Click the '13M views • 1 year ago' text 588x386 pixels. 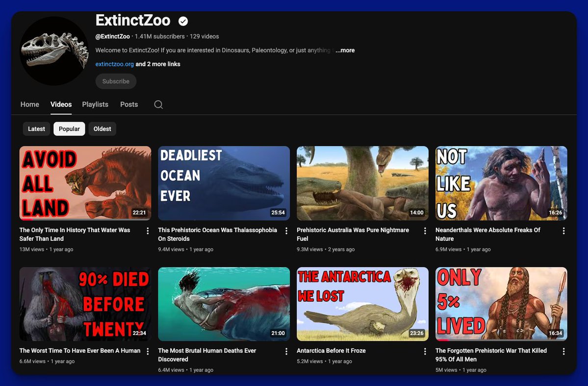[47, 250]
